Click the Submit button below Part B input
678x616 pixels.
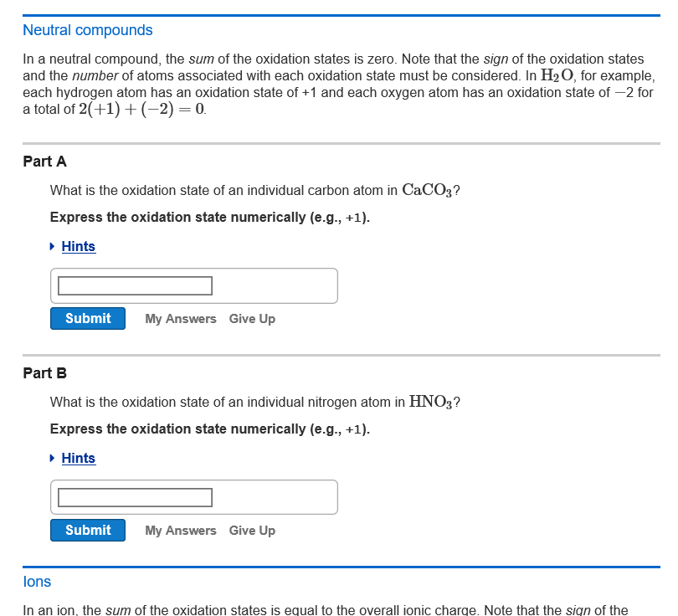tap(87, 530)
